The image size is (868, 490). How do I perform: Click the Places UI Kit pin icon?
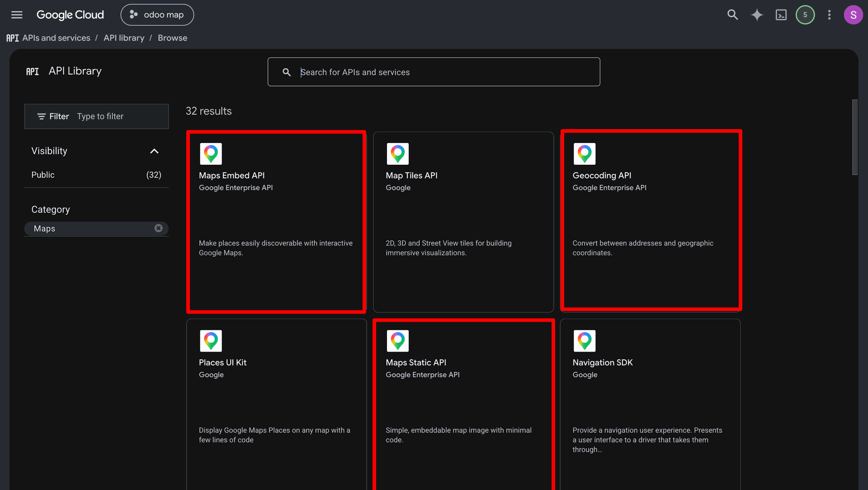(211, 341)
